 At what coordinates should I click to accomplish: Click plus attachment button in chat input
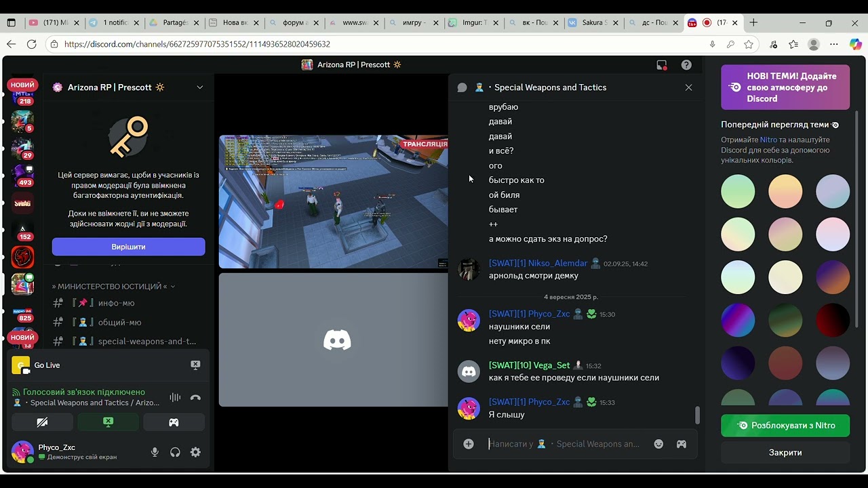click(x=469, y=444)
